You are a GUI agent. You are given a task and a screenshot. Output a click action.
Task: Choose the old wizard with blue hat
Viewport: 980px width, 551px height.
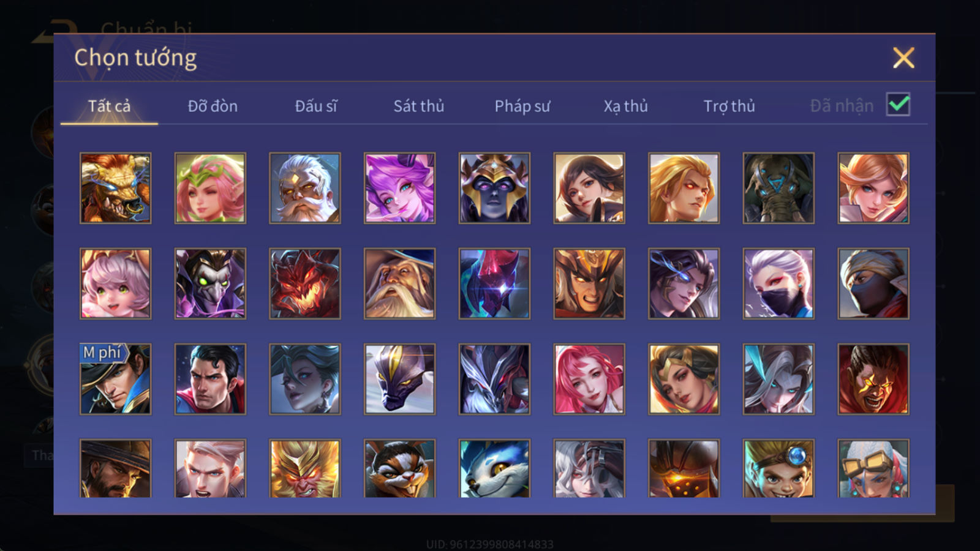point(399,283)
